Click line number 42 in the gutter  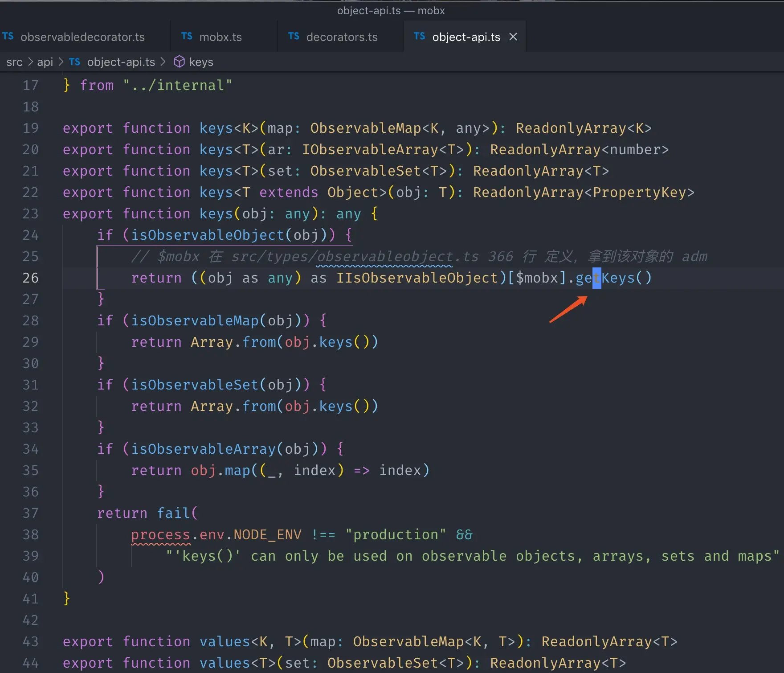[x=30, y=620]
